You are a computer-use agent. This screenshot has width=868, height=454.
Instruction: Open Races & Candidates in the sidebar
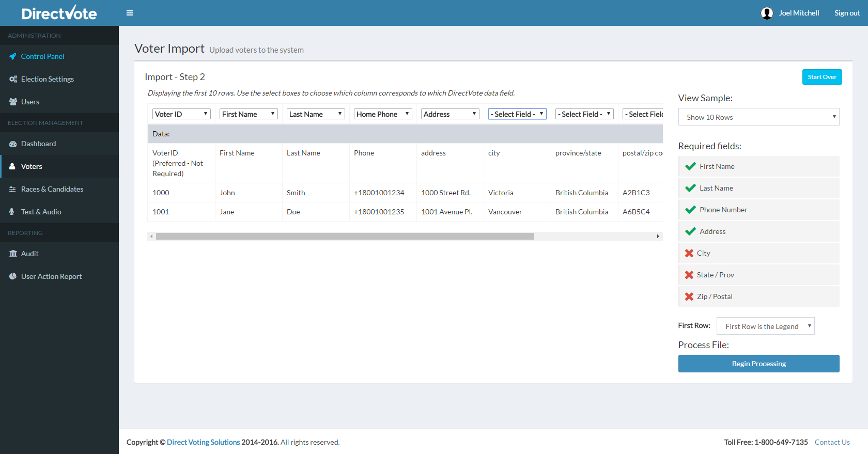click(59, 189)
